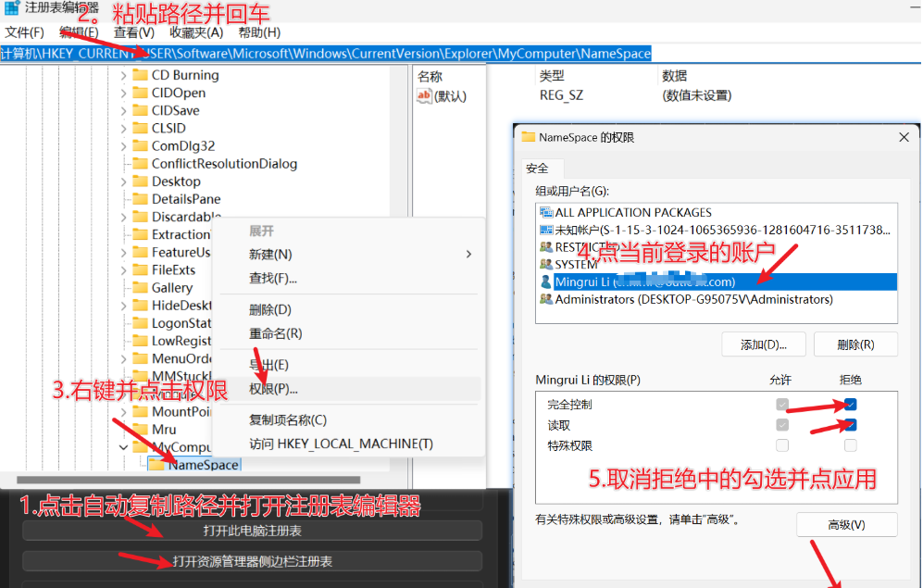This screenshot has height=588, width=923.
Task: Select the (默认) REG_SZ value icon
Action: pyautogui.click(x=425, y=94)
